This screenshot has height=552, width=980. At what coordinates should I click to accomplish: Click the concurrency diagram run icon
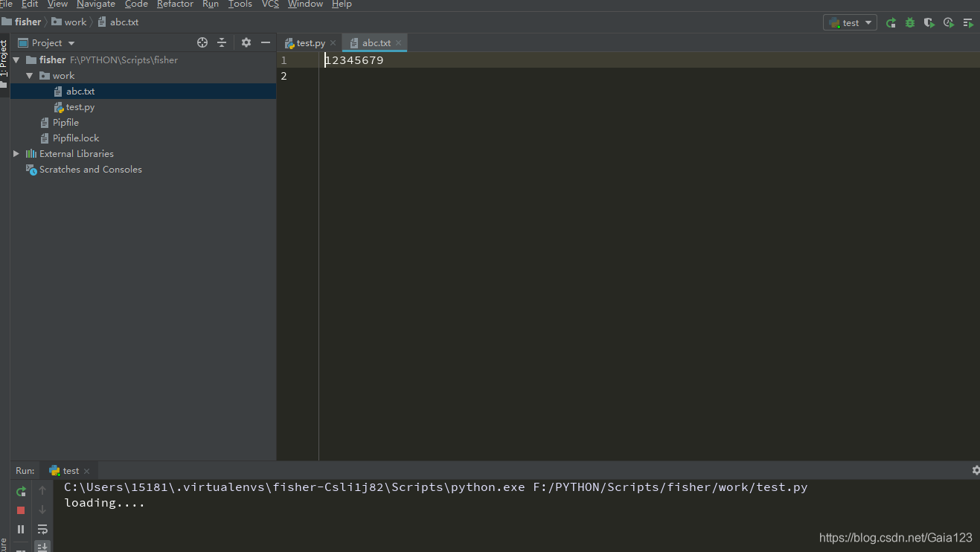(x=968, y=23)
